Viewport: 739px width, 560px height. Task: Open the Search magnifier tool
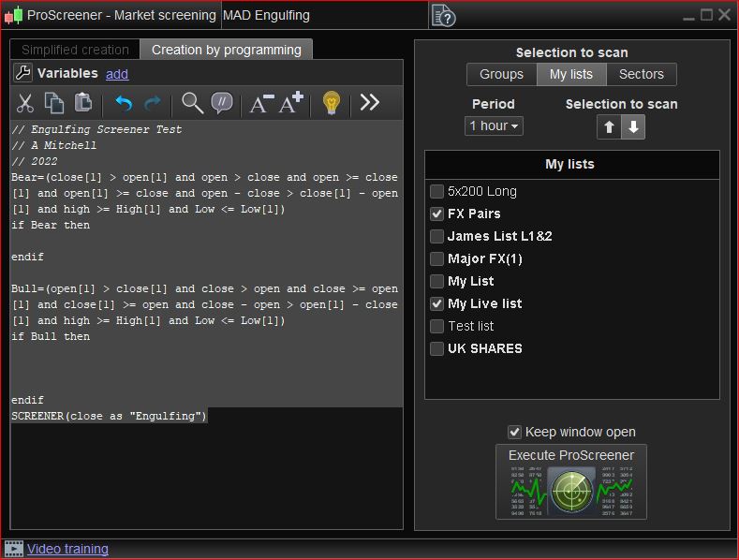192,103
